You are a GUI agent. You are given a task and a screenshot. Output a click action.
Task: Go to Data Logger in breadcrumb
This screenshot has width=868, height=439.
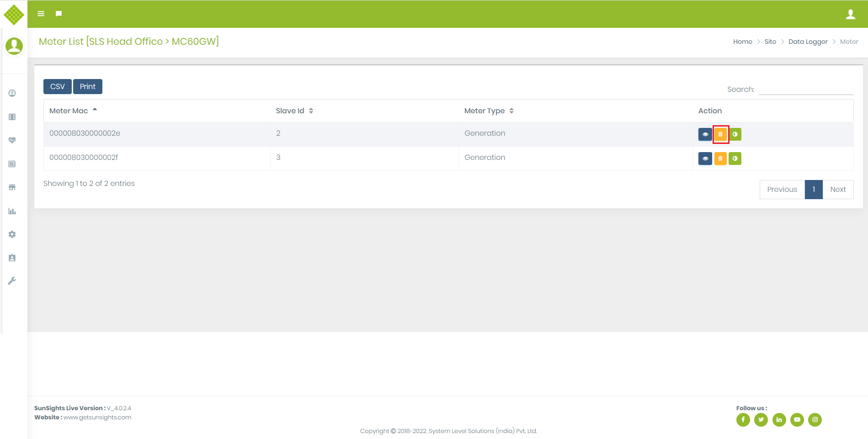click(808, 42)
